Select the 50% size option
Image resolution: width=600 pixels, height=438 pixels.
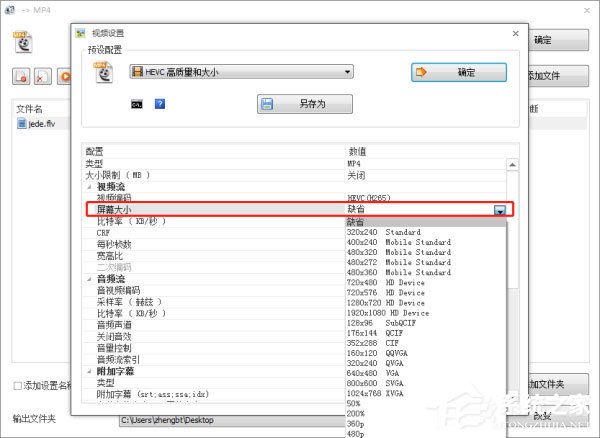(426, 404)
